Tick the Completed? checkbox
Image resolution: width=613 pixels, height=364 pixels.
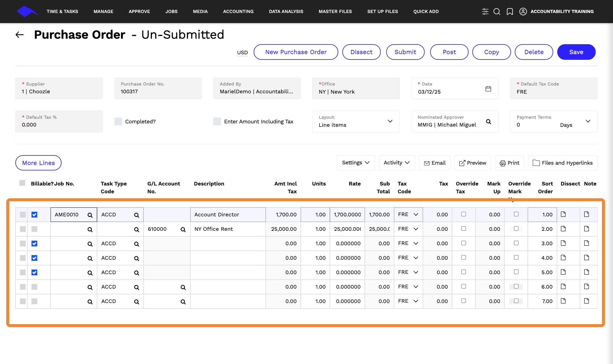click(118, 121)
